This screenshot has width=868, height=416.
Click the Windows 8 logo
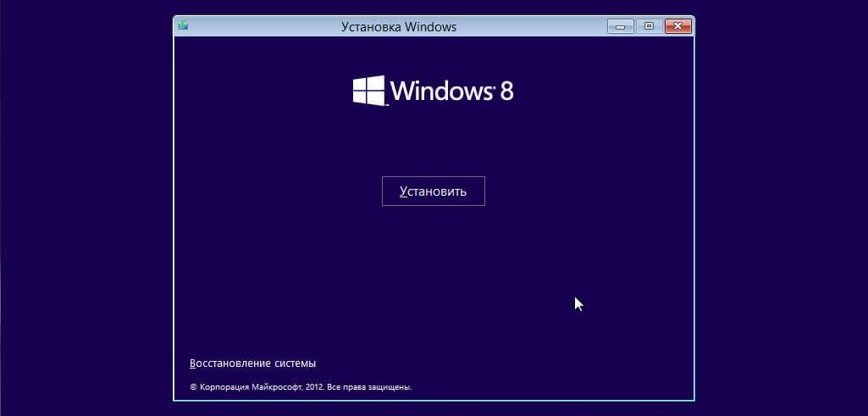[x=434, y=91]
